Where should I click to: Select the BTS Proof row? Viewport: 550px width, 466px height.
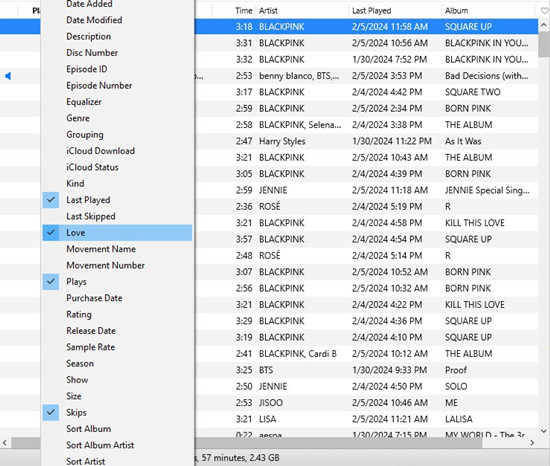pyautogui.click(x=366, y=370)
